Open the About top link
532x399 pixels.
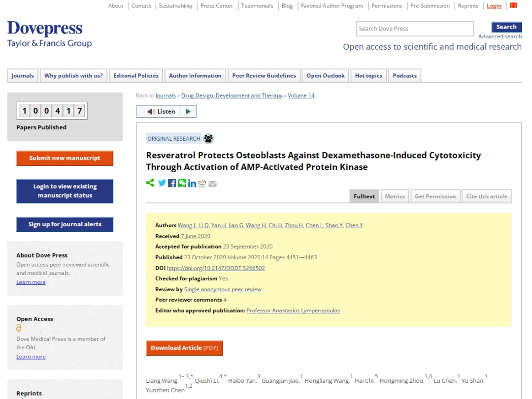116,6
